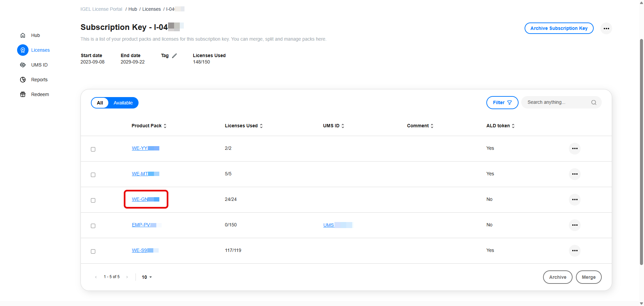Open more options beside Archive Subscription Key
Image resolution: width=644 pixels, height=306 pixels.
(606, 29)
